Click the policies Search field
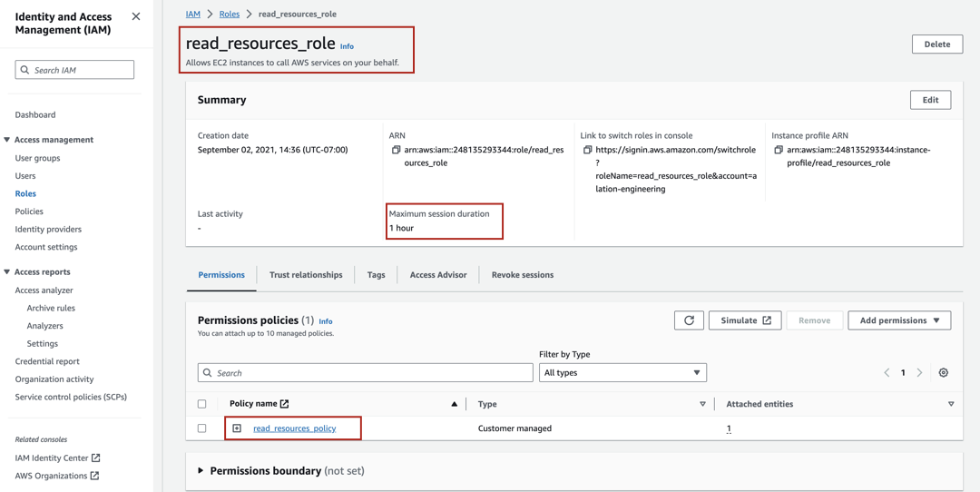This screenshot has width=980, height=492. [366, 372]
